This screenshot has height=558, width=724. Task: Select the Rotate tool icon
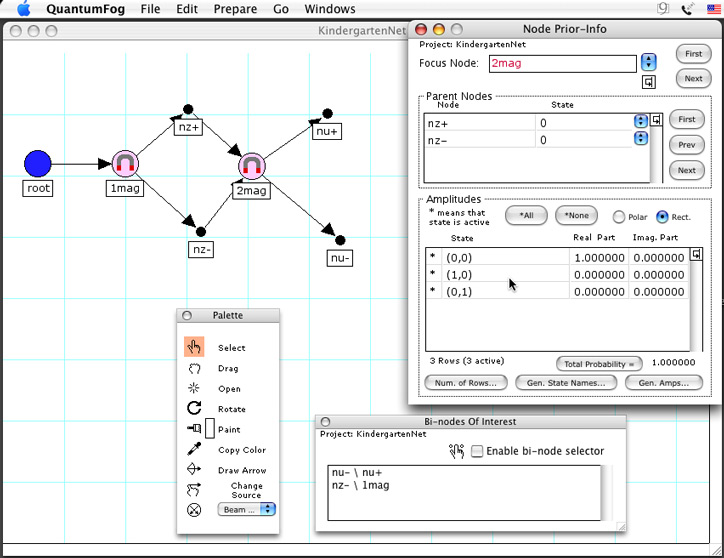194,408
